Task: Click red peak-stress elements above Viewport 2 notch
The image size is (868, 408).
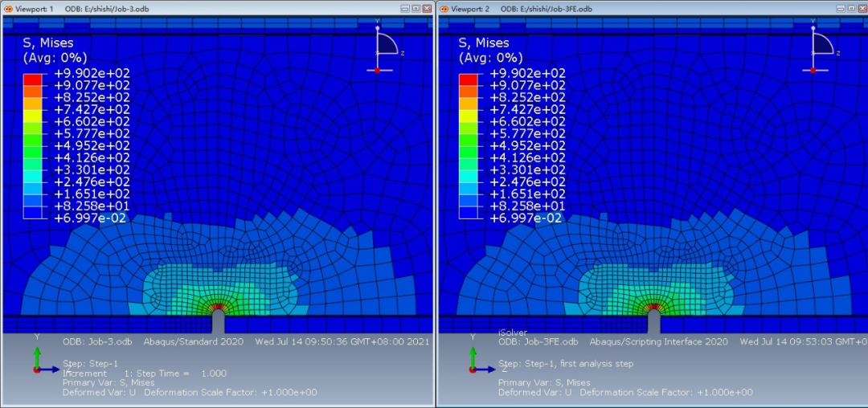Action: pos(653,306)
